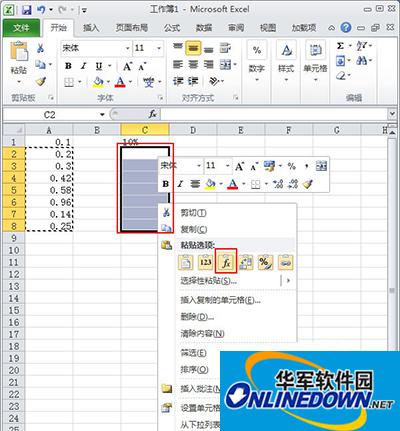The image size is (400, 431).
Task: Click the paste link chain option
Action: (x=286, y=263)
